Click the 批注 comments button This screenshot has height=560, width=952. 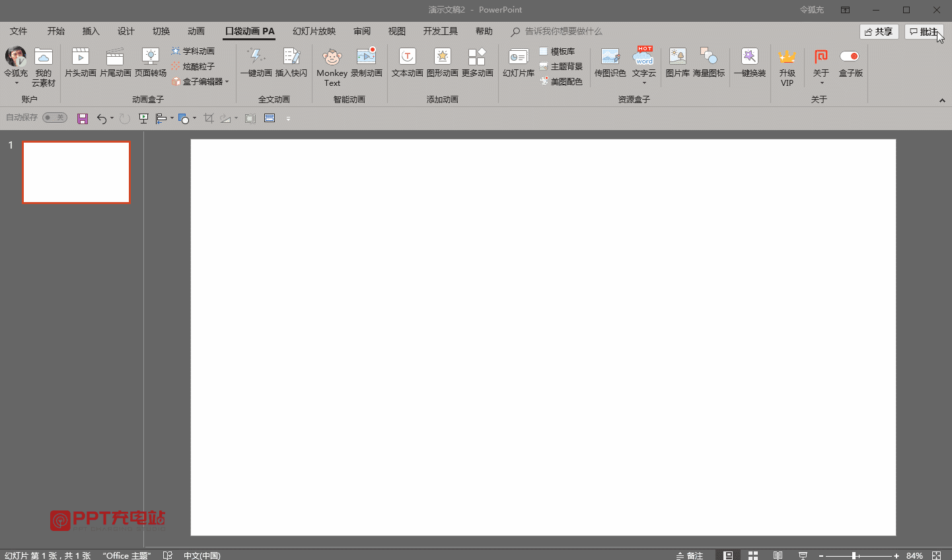pos(924,32)
